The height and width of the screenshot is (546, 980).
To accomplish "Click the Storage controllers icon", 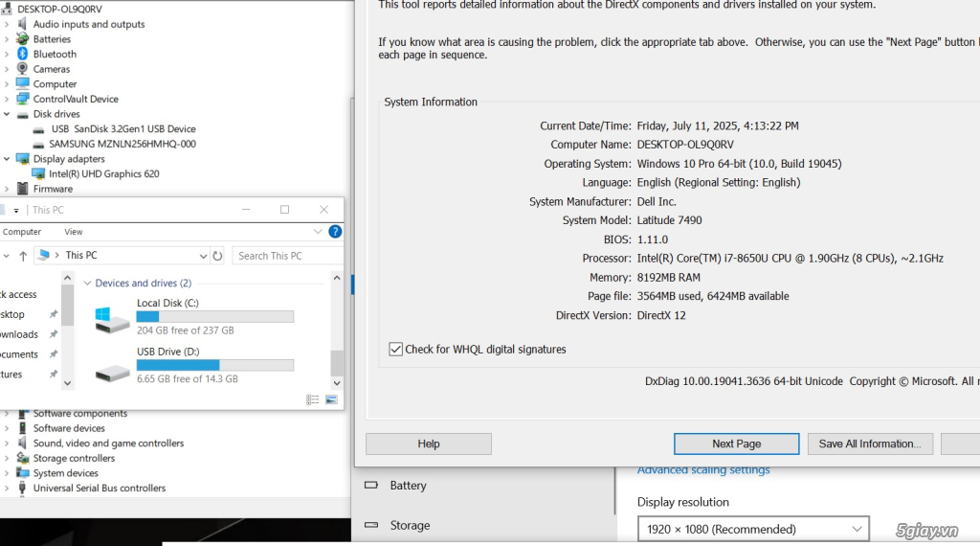I will point(23,459).
